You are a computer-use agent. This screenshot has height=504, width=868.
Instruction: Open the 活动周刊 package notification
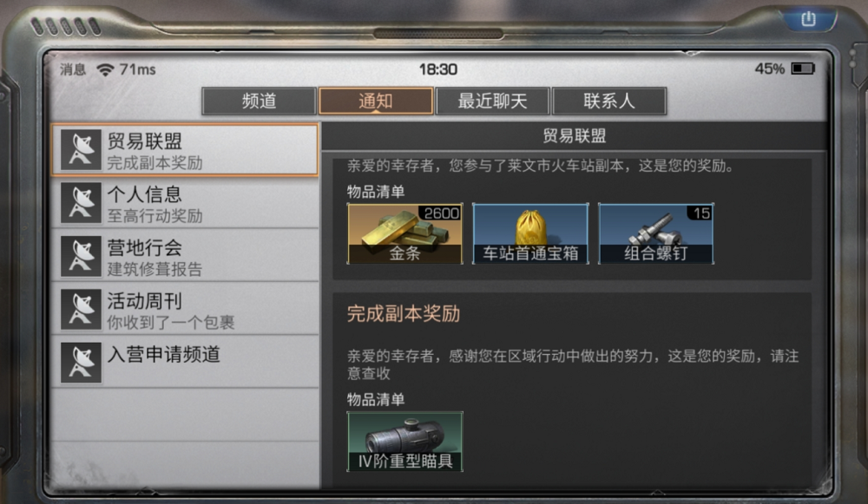(185, 310)
